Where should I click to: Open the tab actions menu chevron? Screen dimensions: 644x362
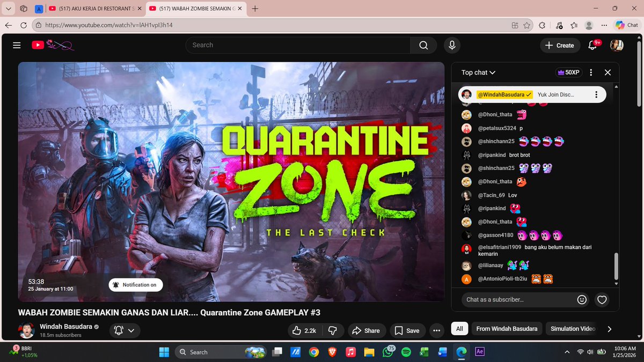(8, 9)
